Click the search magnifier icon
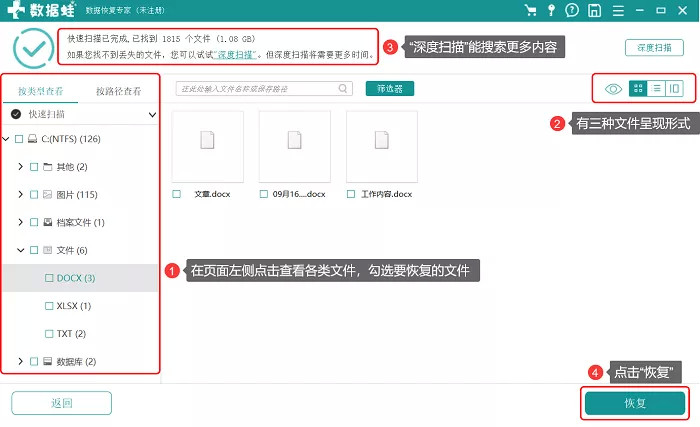Image resolution: width=700 pixels, height=427 pixels. [x=343, y=88]
